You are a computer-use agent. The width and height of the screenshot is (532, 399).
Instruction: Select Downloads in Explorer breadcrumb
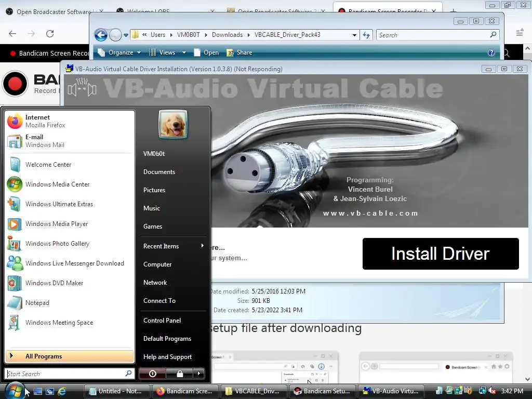coord(227,35)
